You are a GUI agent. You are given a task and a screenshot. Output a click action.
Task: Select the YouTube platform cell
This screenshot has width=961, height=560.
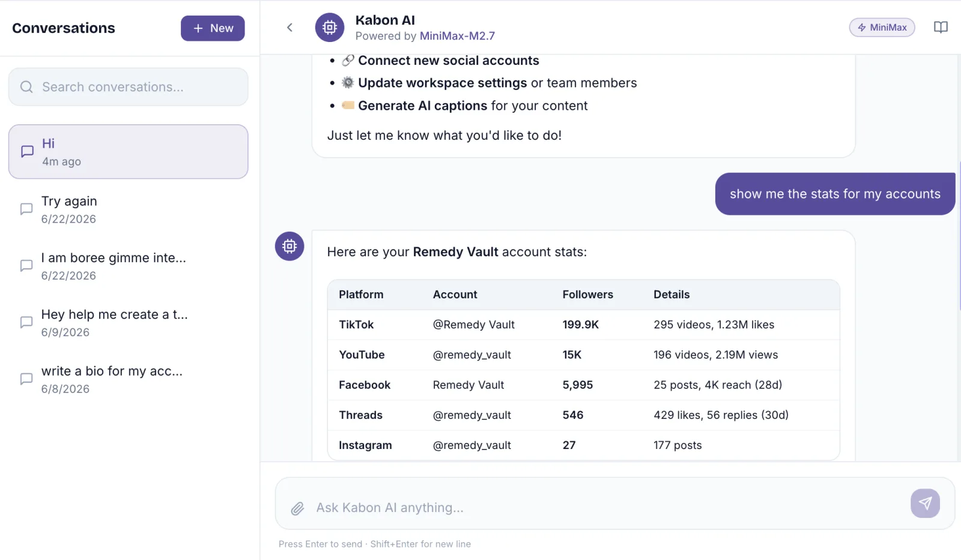click(x=362, y=355)
